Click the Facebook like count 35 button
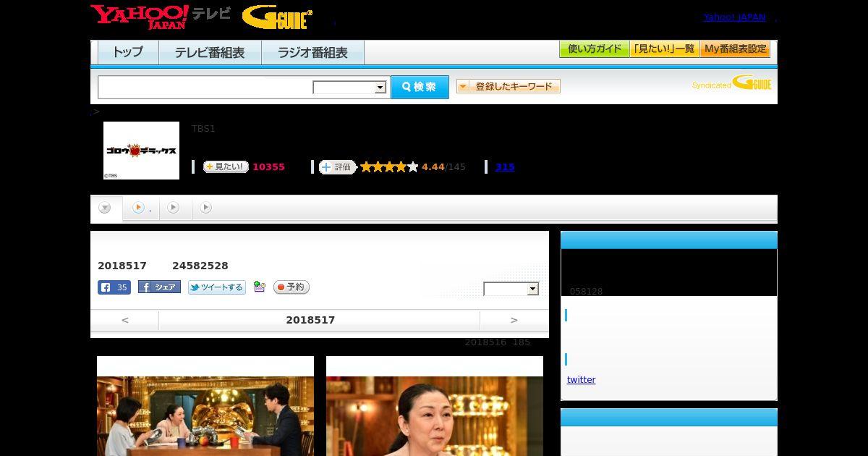 click(x=114, y=287)
